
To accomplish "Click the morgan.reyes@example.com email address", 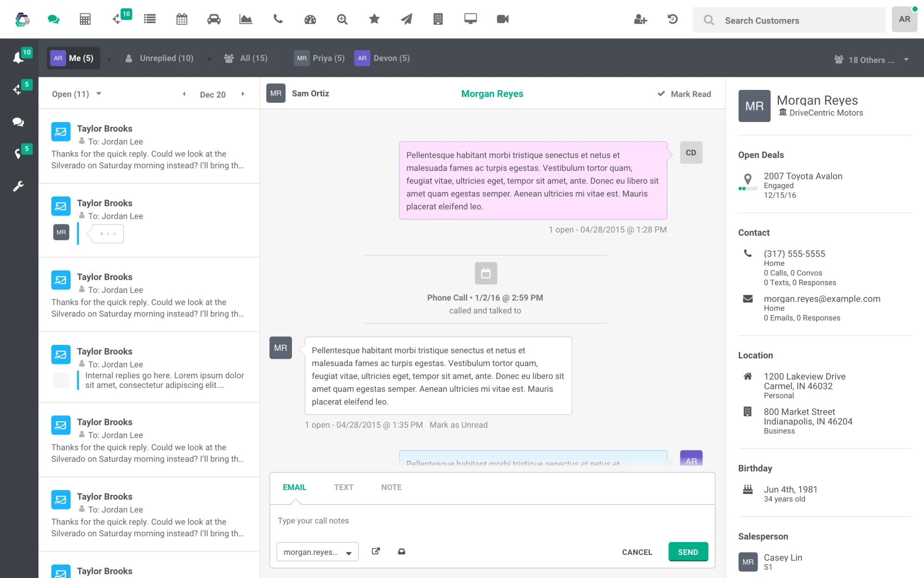I will click(x=822, y=299).
